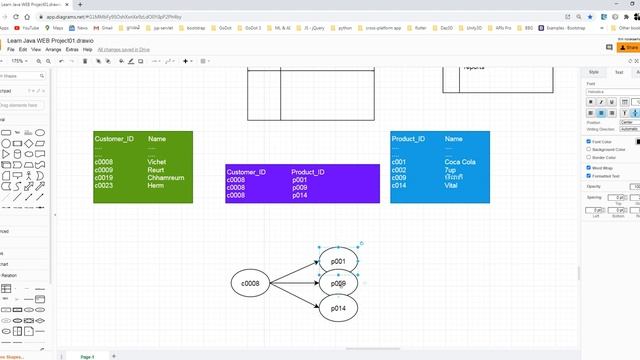Open the Edit menu
The width and height of the screenshot is (640, 360).
23,49
